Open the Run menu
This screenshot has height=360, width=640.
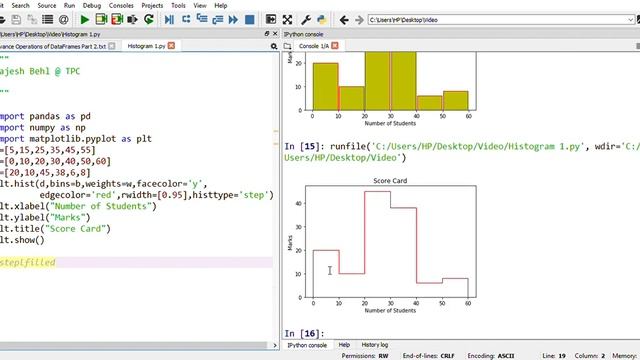(69, 5)
